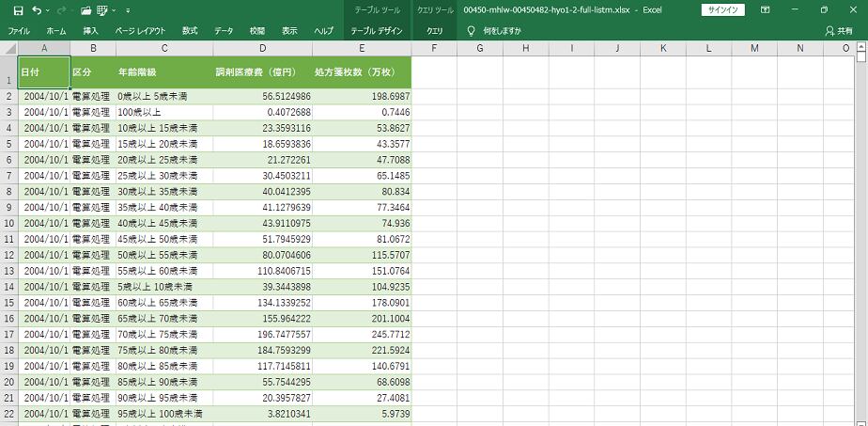Open dropdown arrow beside table/form icon
This screenshot has width=868, height=426.
coord(113,10)
